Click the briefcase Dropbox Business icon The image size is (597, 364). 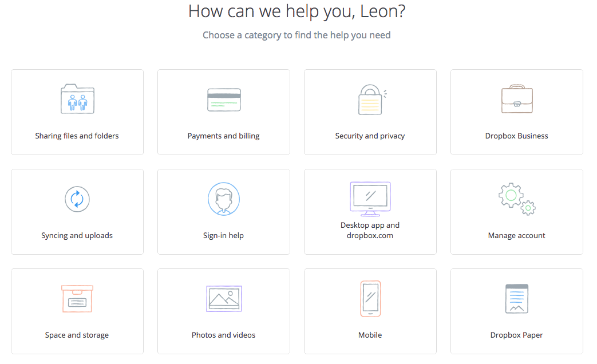tap(517, 99)
